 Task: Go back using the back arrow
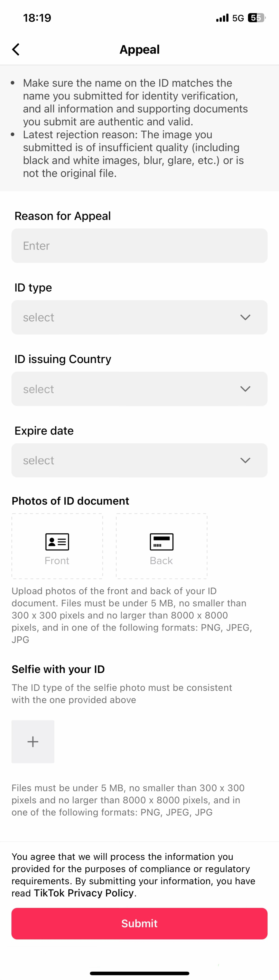tap(16, 49)
